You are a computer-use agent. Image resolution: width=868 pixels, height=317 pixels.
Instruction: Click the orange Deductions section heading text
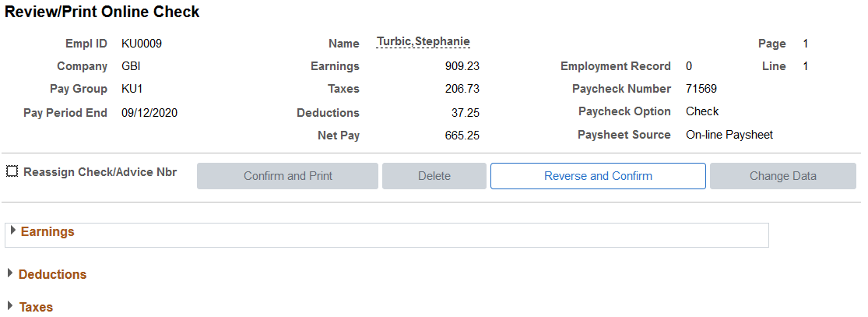(x=53, y=274)
